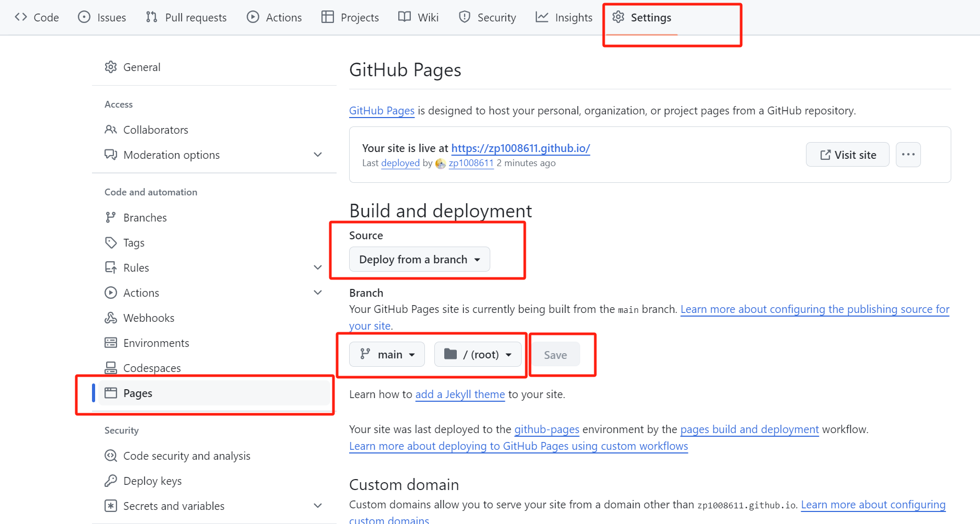
Task: Click the Wiki book icon
Action: click(405, 17)
